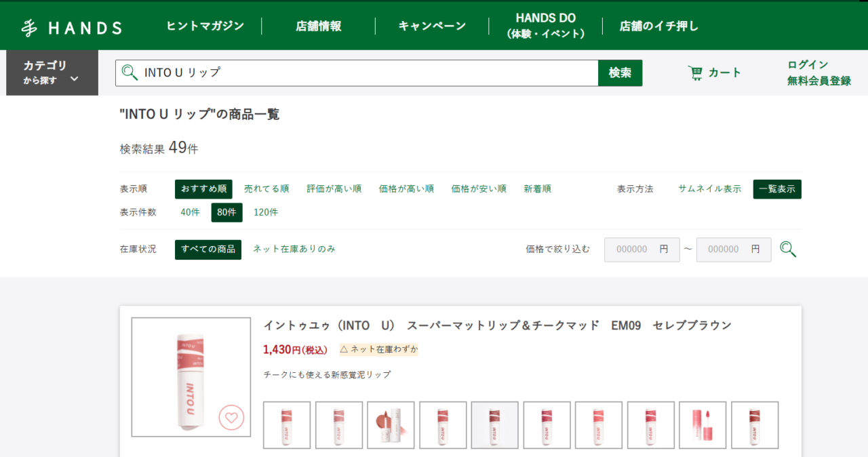Sort results by 評価が高い順
This screenshot has height=457, width=868.
(x=334, y=189)
